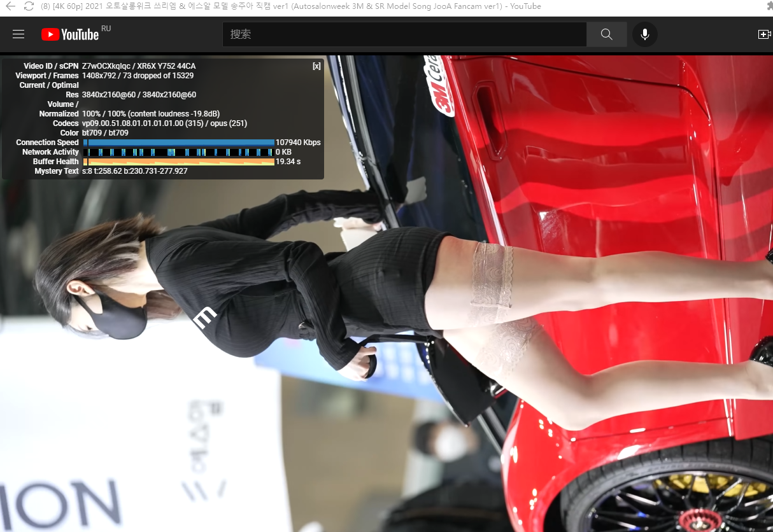Viewport: 773px width, 532px height.
Task: Click the 107940 Kbps speed value
Action: pos(298,143)
